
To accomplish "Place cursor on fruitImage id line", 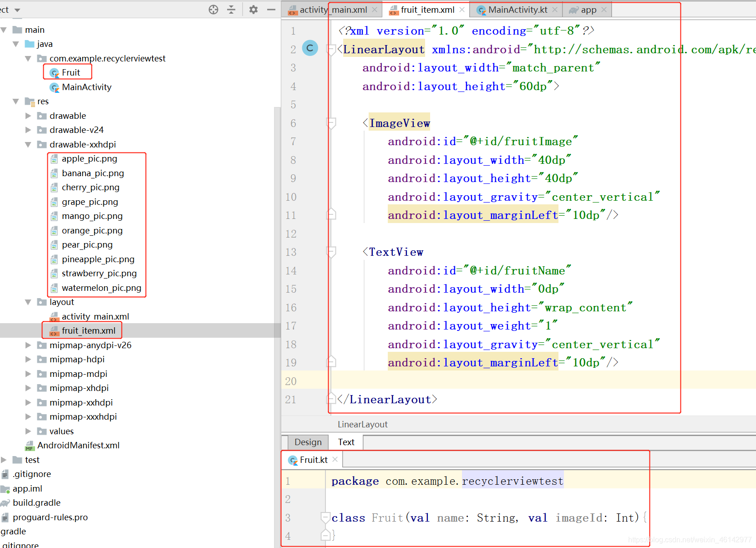I will coord(482,142).
